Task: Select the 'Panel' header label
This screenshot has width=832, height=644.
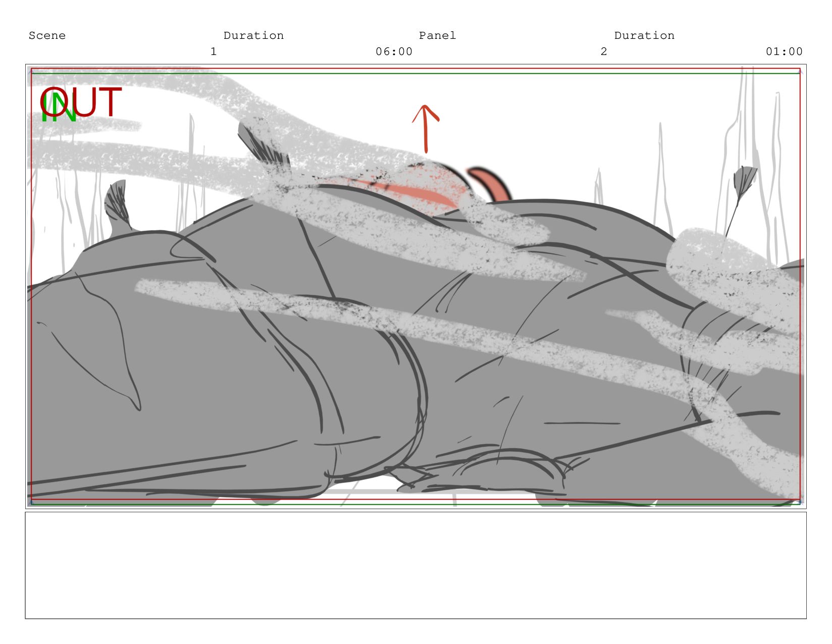Action: click(437, 36)
